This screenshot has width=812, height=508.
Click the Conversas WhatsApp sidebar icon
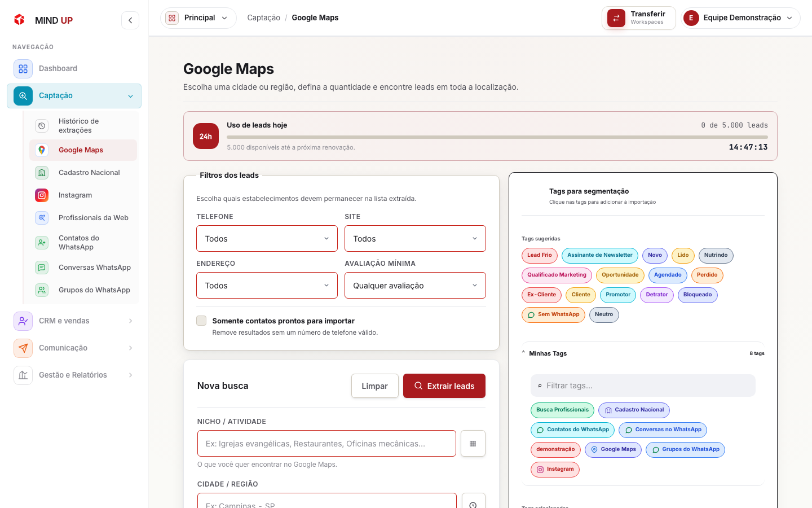(x=42, y=268)
